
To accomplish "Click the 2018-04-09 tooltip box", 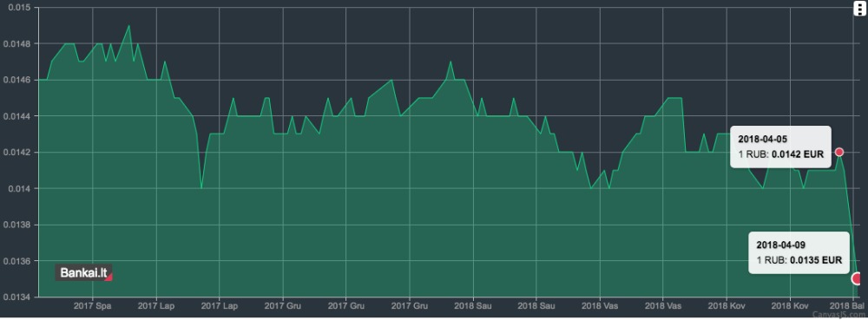I will (x=799, y=252).
